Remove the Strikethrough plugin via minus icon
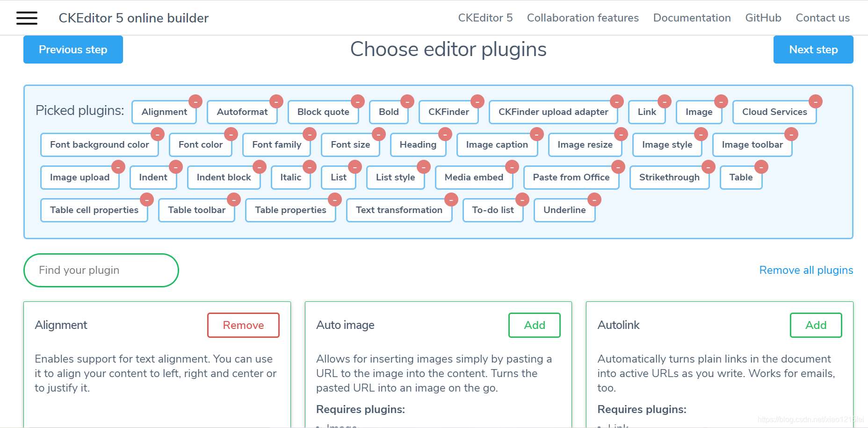The image size is (868, 428). [x=709, y=166]
